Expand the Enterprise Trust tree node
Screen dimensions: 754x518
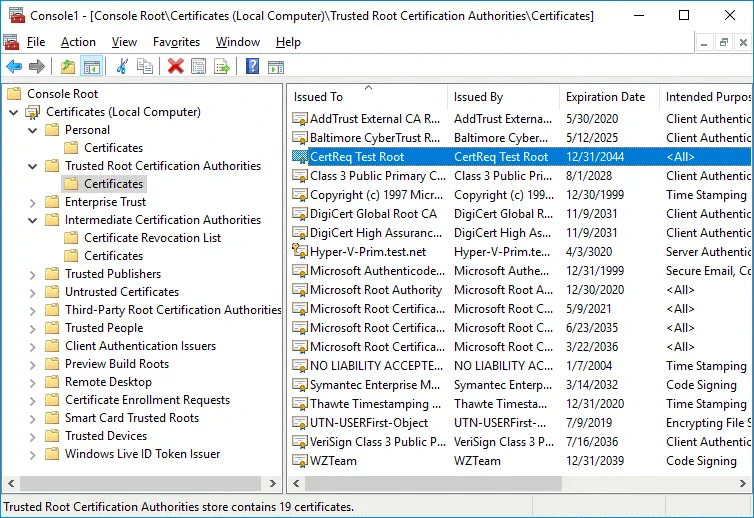(x=32, y=202)
